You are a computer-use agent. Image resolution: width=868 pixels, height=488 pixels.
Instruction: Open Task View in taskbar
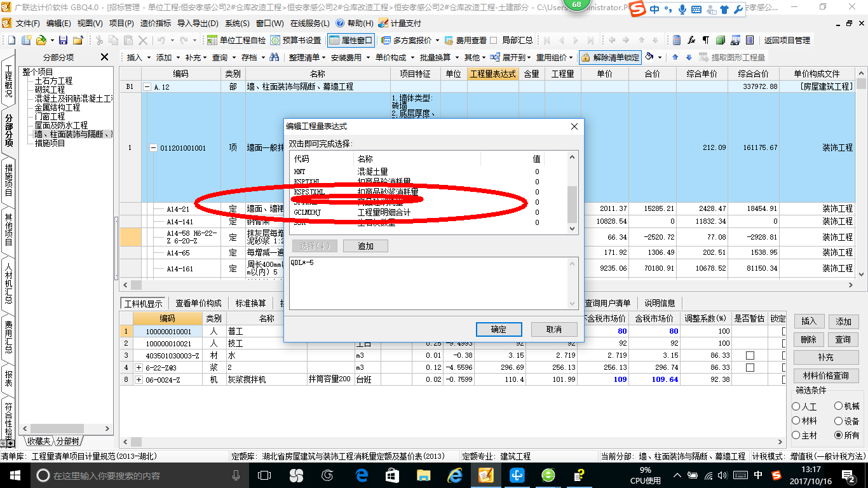(x=264, y=475)
